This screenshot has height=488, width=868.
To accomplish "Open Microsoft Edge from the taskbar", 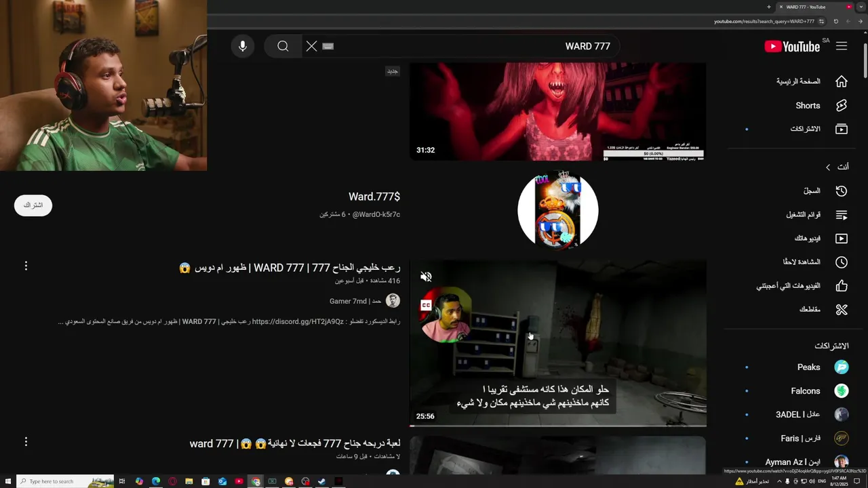I will (156, 481).
